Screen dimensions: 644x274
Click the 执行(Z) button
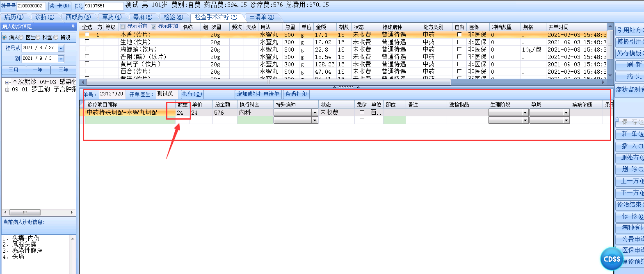click(192, 94)
